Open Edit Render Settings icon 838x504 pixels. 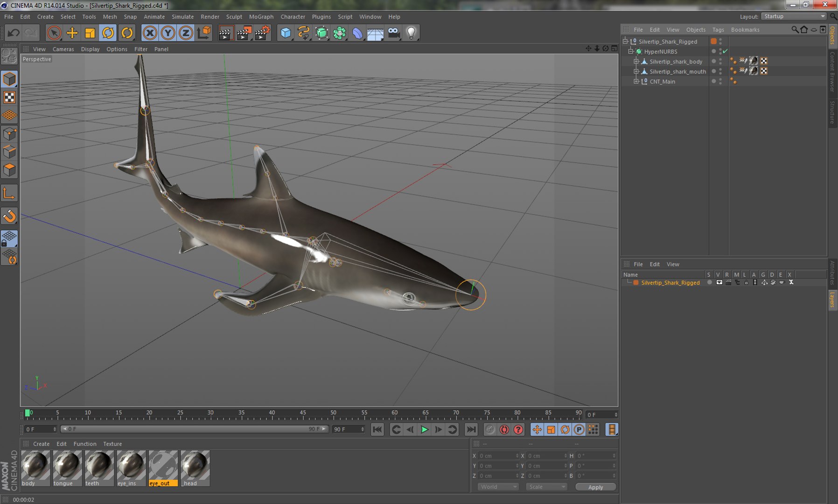point(263,33)
